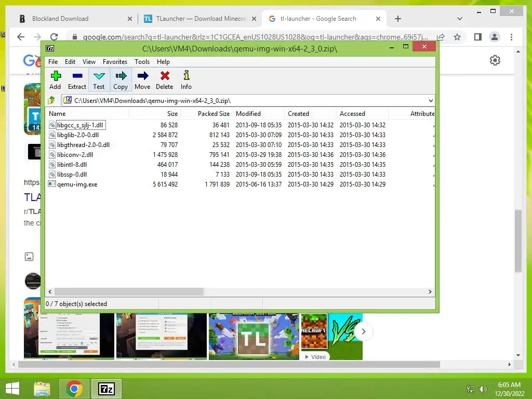Open File Explorer from the taskbar
Image resolution: width=532 pixels, height=399 pixels.
[42, 389]
